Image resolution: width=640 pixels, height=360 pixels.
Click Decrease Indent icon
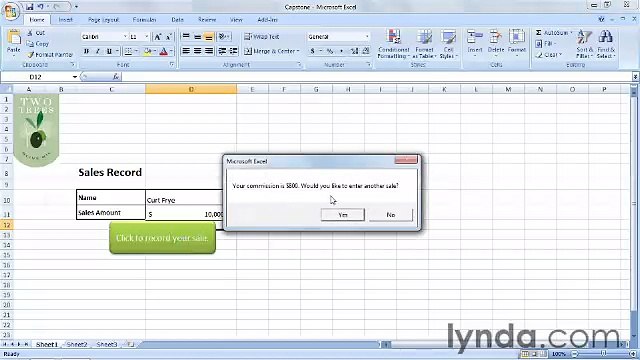(x=222, y=51)
